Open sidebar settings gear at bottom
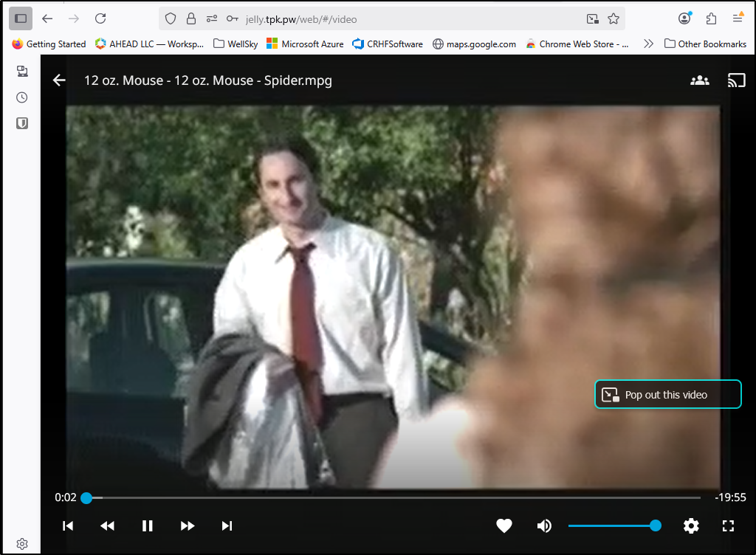This screenshot has width=756, height=555. point(22,544)
